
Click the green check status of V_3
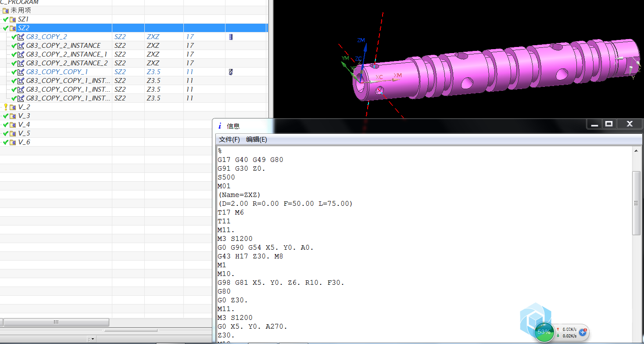pyautogui.click(x=6, y=116)
